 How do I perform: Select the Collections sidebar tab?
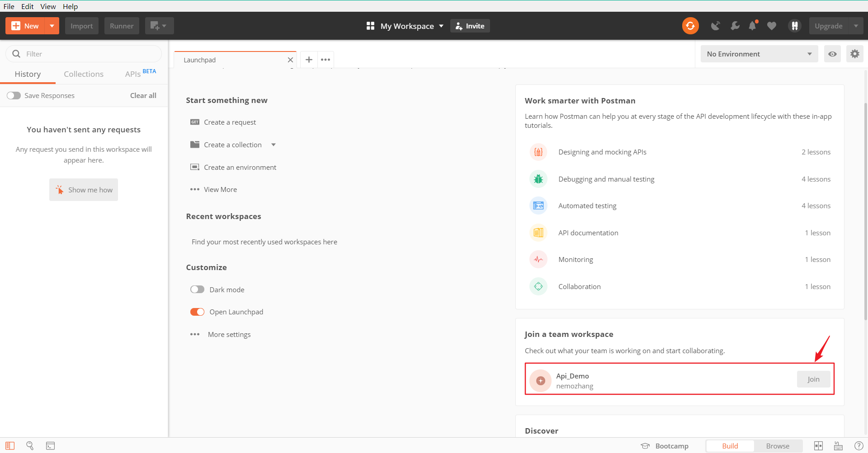pyautogui.click(x=84, y=74)
